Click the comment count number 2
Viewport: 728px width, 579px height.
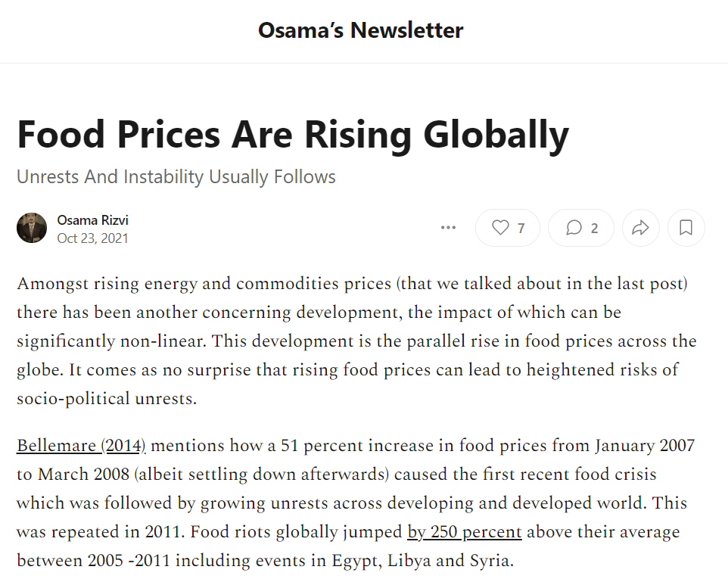pyautogui.click(x=594, y=229)
